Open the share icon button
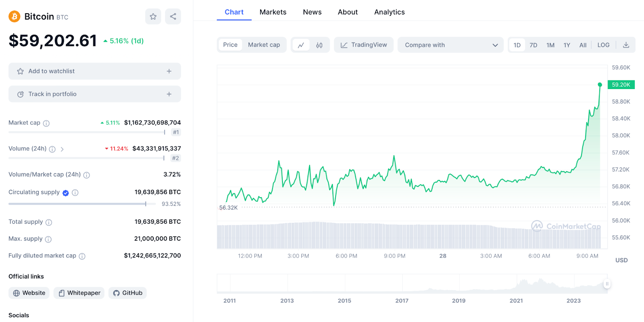The width and height of the screenshot is (644, 322). point(173,17)
